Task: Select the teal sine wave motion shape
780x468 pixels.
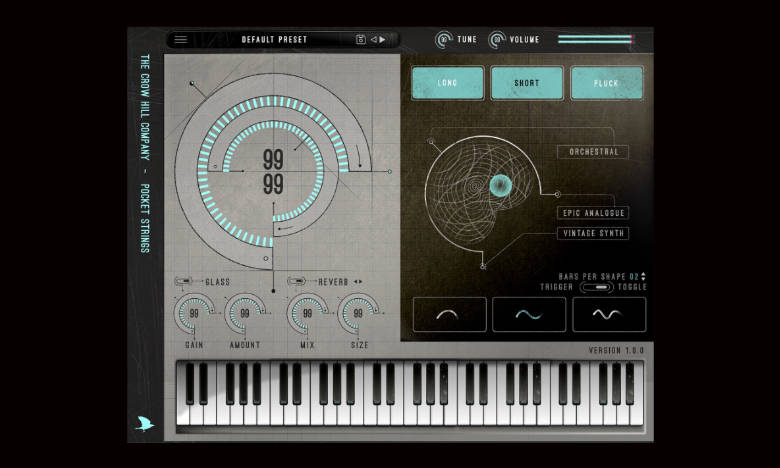Action: coord(529,314)
